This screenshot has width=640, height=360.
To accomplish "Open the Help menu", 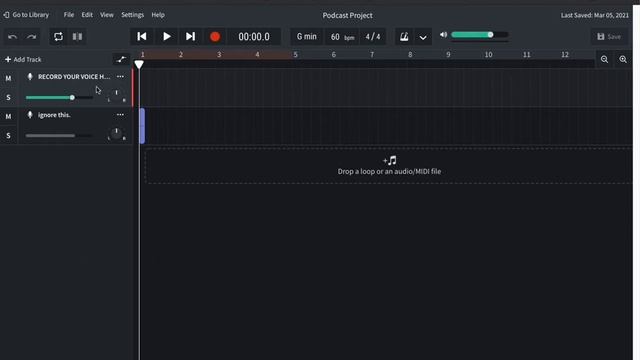I will pos(158,15).
